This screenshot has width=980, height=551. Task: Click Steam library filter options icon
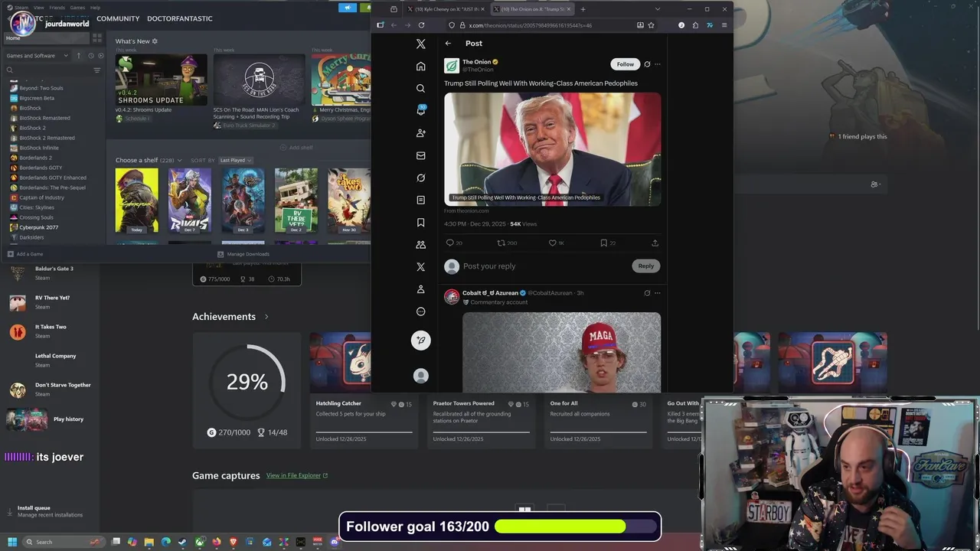point(96,70)
